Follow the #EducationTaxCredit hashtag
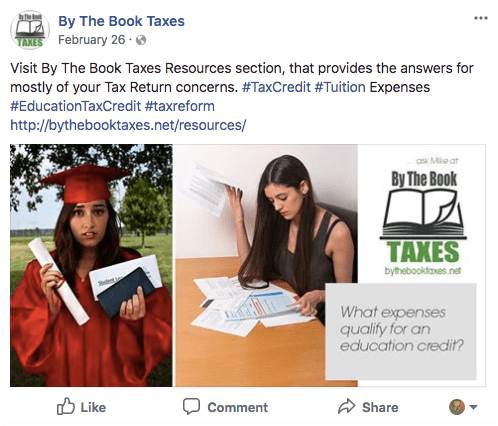Image resolution: width=498 pixels, height=426 pixels. pyautogui.click(x=76, y=106)
